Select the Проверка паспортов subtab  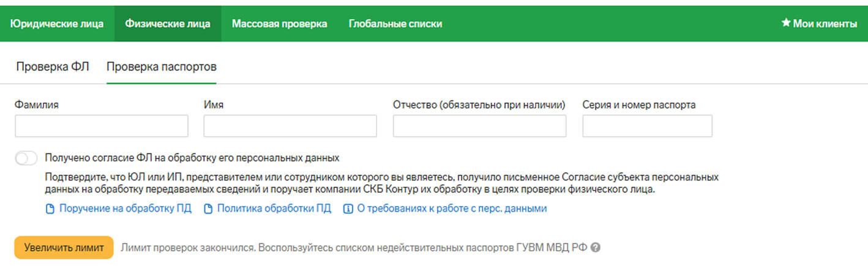click(162, 66)
